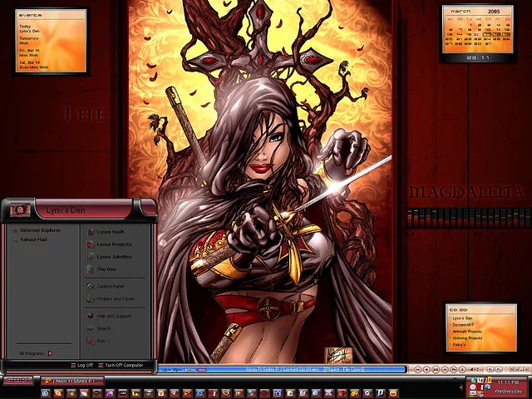Click the Log Off button
This screenshot has width=532, height=399.
tap(81, 366)
